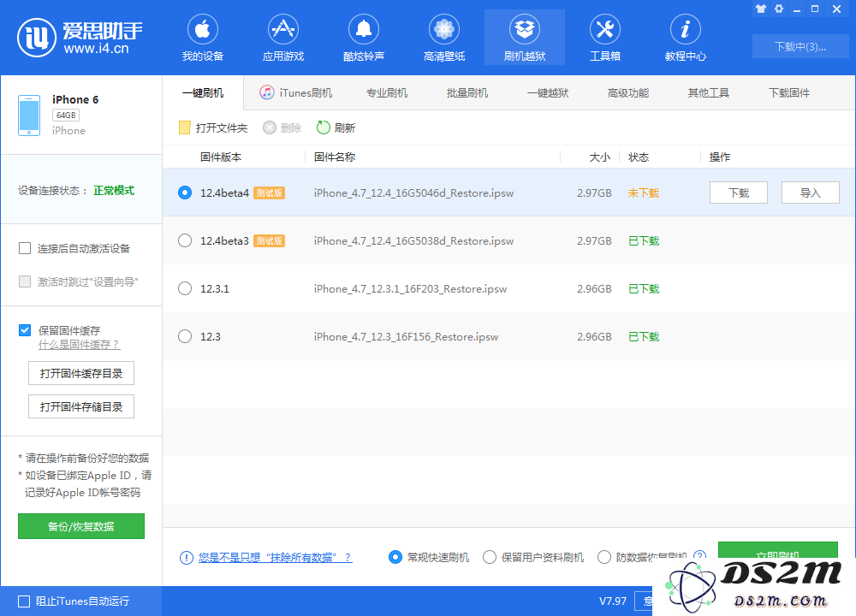Click the 未下载 status of 12.4beta4
Viewport: 856px width, 616px height.
(644, 192)
